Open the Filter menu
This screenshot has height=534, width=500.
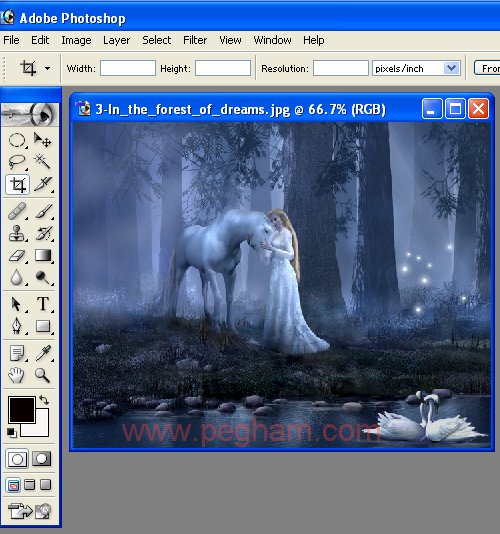pyautogui.click(x=195, y=40)
